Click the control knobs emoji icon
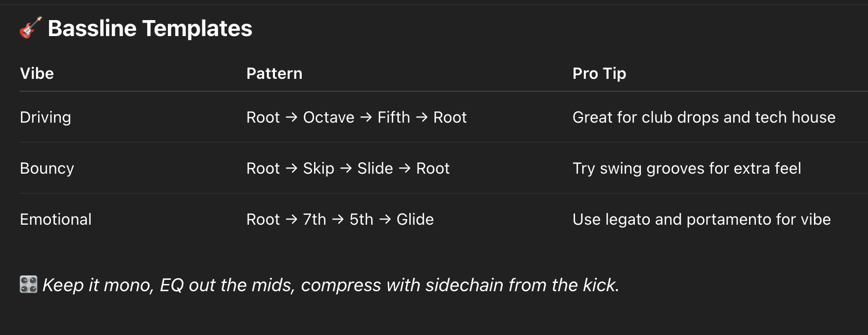Viewport: 868px width, 335px height. pos(28,284)
